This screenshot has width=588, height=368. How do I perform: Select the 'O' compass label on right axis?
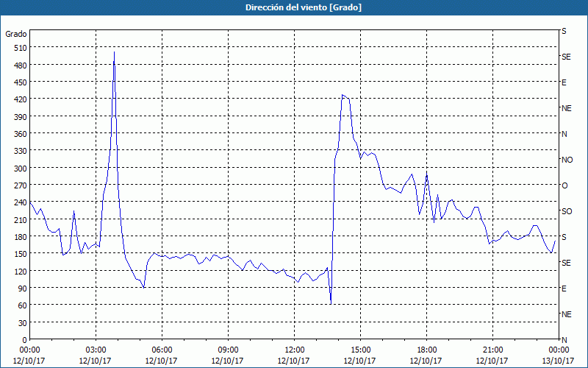coord(564,185)
